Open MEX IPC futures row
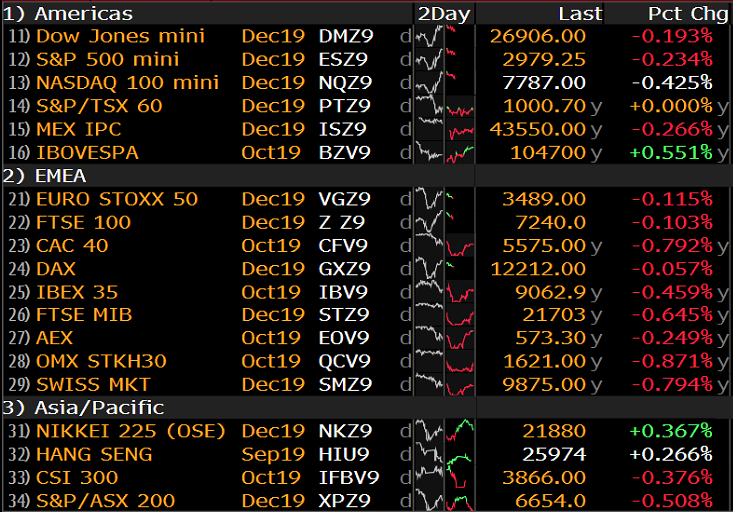733x512 pixels. [366, 130]
